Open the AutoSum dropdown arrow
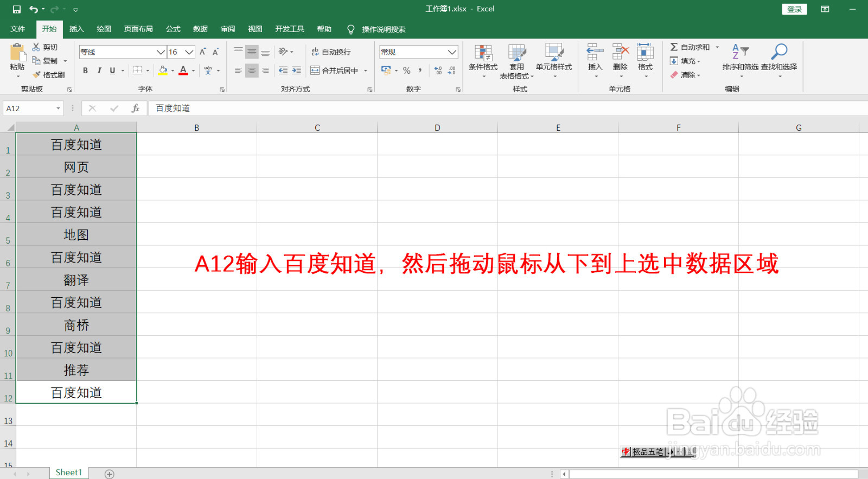868x479 pixels. tap(717, 47)
